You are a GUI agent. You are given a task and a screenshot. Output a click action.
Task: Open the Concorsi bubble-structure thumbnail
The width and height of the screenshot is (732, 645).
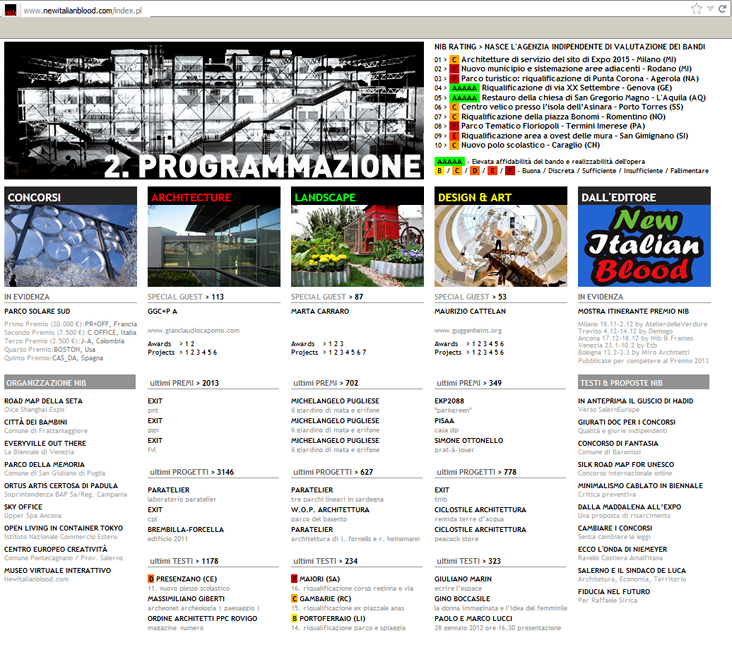[x=70, y=246]
